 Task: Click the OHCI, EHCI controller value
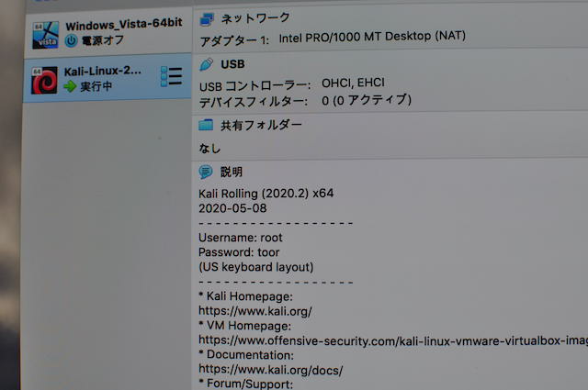point(353,83)
